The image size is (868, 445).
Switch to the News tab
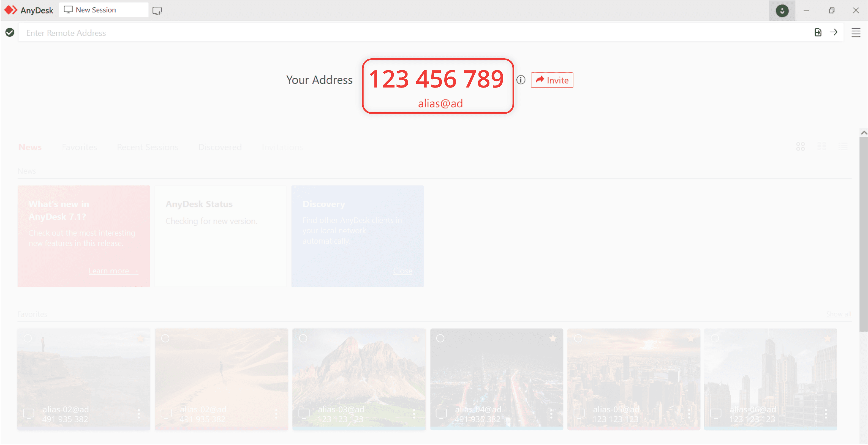coord(30,147)
